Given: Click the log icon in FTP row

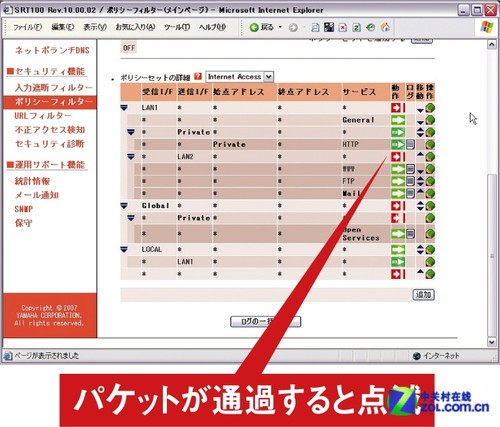Looking at the screenshot, I should click(410, 181).
